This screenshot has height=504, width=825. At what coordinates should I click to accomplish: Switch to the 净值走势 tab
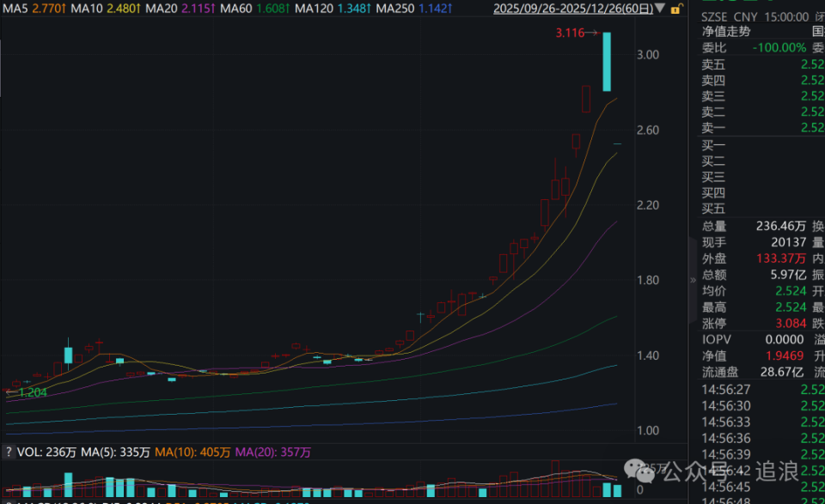pyautogui.click(x=726, y=32)
